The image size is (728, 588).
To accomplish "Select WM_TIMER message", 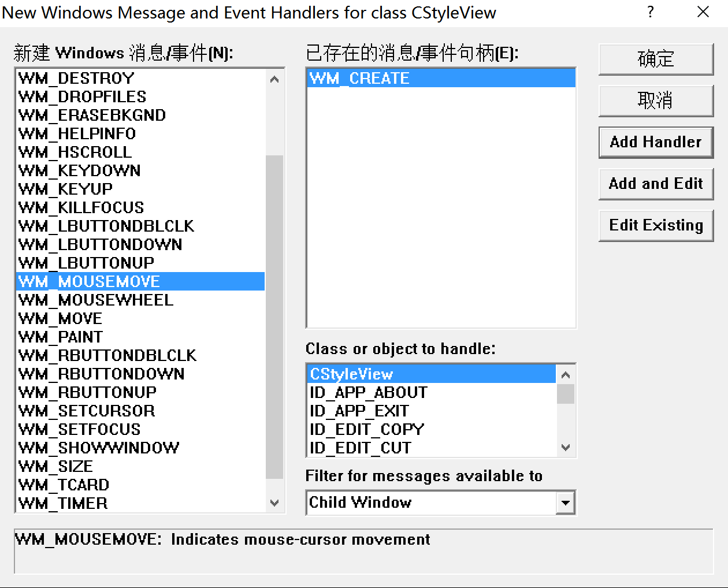I will pos(64,503).
